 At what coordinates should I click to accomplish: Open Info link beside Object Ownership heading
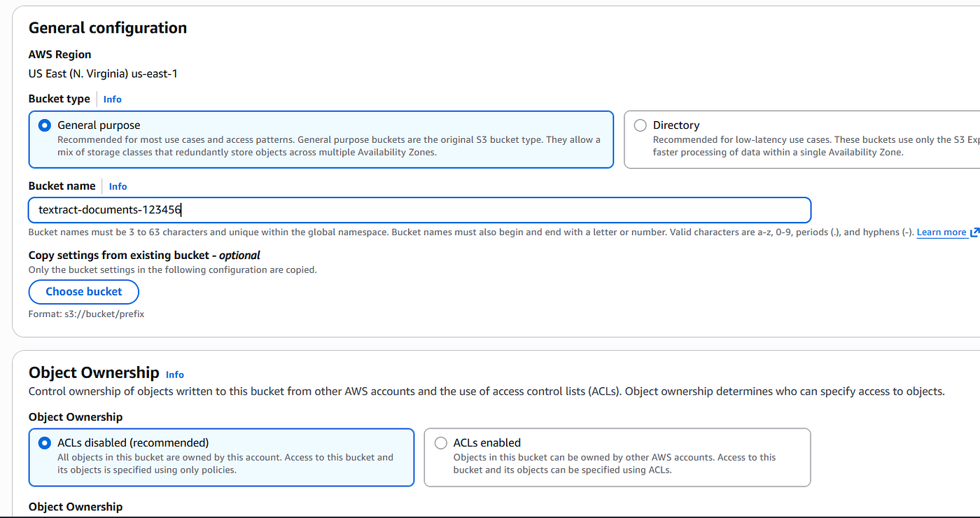pyautogui.click(x=175, y=374)
